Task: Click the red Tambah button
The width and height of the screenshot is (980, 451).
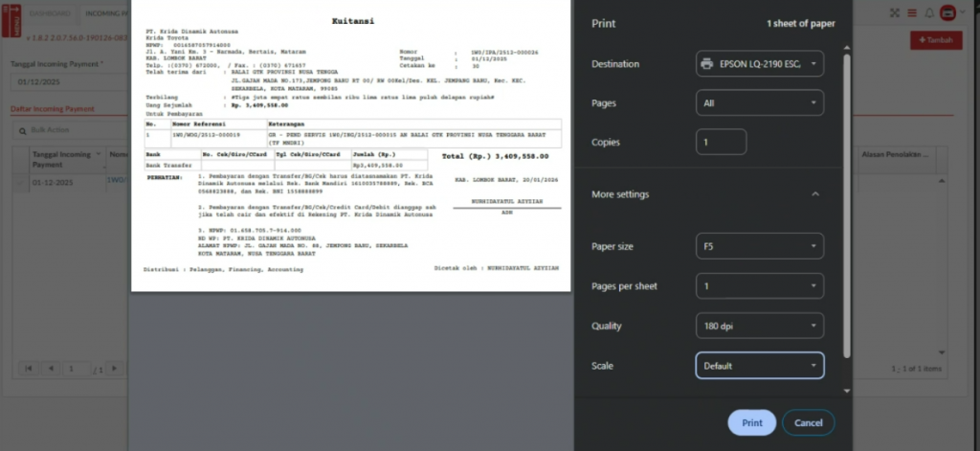Action: tap(937, 40)
